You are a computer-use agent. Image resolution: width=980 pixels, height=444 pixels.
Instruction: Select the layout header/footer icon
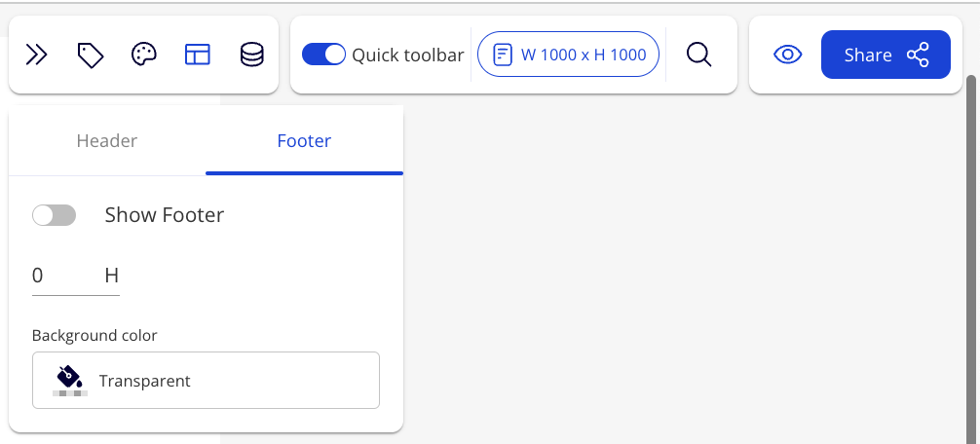[198, 55]
